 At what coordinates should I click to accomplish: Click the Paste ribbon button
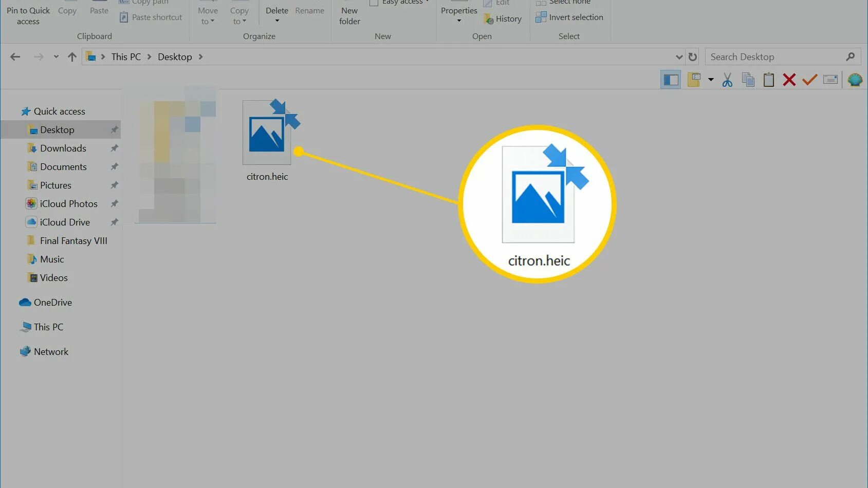click(99, 11)
